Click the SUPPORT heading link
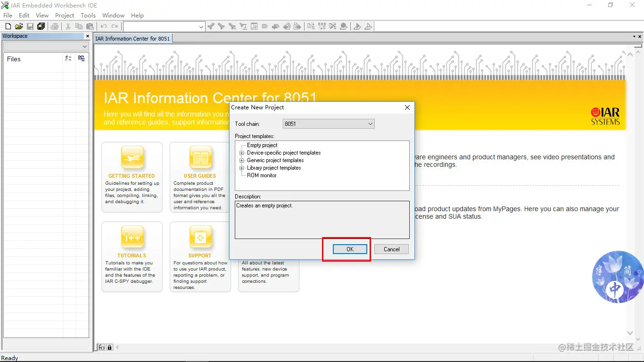This screenshot has height=362, width=644. 200,255
